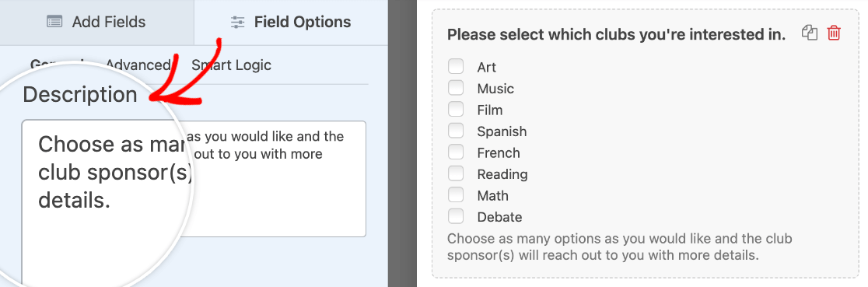The height and width of the screenshot is (287, 868).
Task: Delete the field with the trash icon
Action: point(834,33)
